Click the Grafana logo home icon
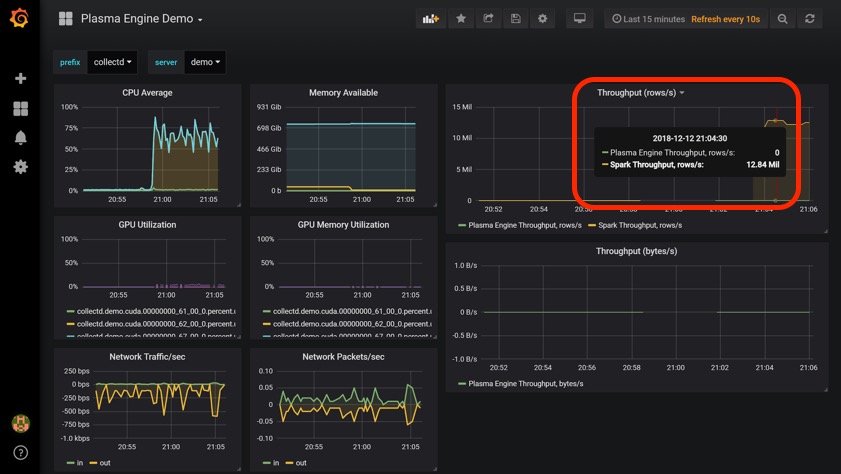841x474 pixels. (19, 19)
